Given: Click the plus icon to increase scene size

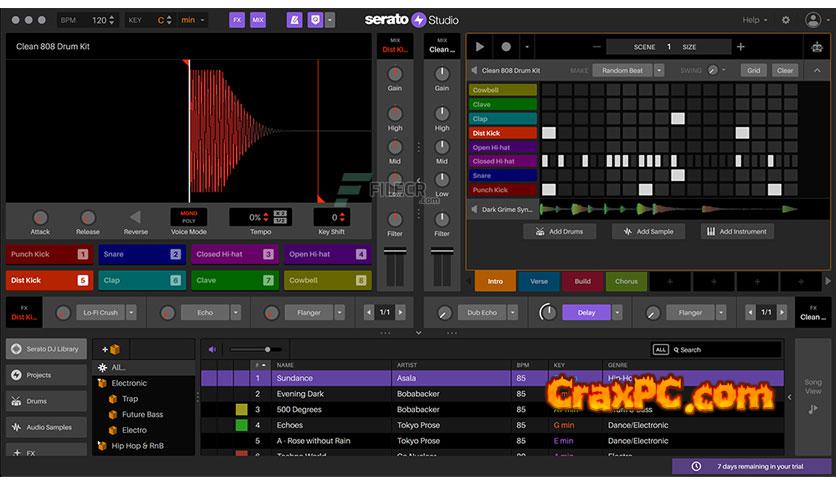Looking at the screenshot, I should click(x=741, y=47).
